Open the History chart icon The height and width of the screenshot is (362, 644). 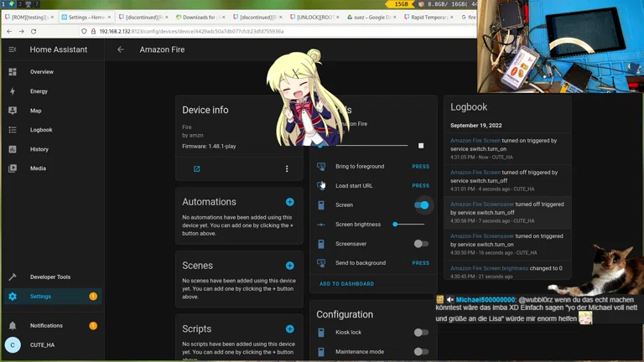[13, 149]
